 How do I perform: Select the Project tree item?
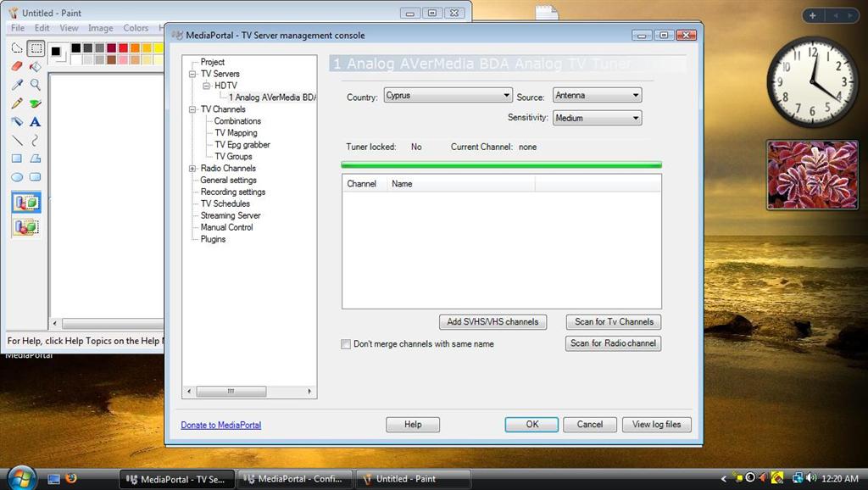point(213,62)
